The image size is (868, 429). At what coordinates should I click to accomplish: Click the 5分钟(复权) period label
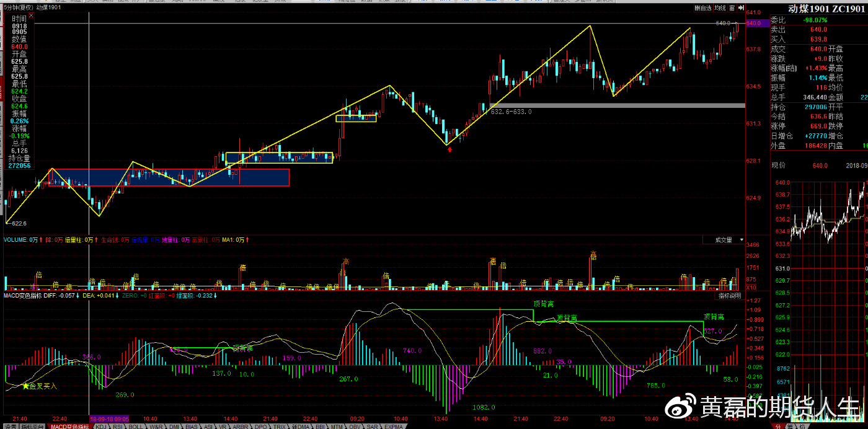pos(18,7)
